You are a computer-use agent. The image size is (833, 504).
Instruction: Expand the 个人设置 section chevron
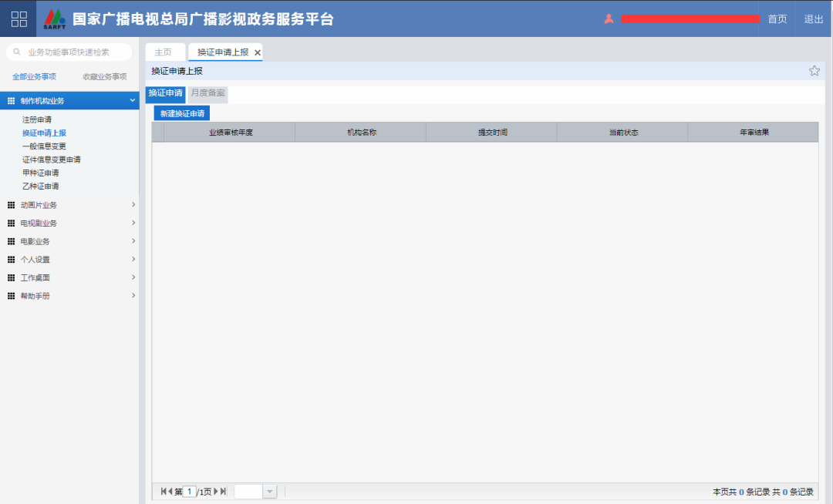(133, 259)
